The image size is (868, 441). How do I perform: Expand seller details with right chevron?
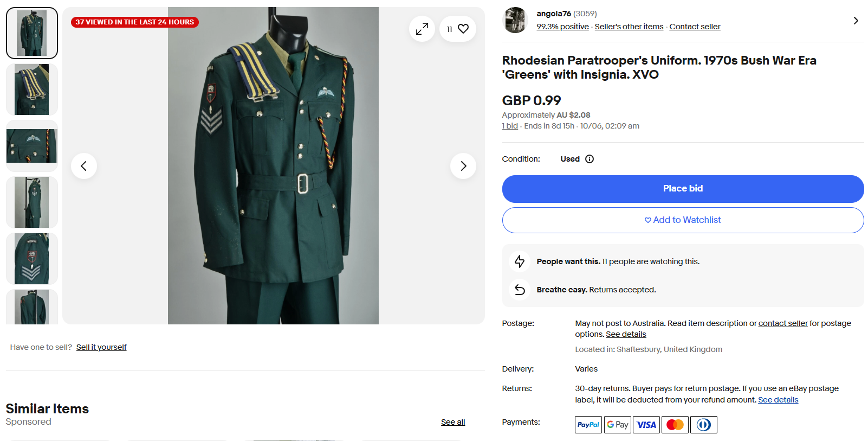pos(856,21)
